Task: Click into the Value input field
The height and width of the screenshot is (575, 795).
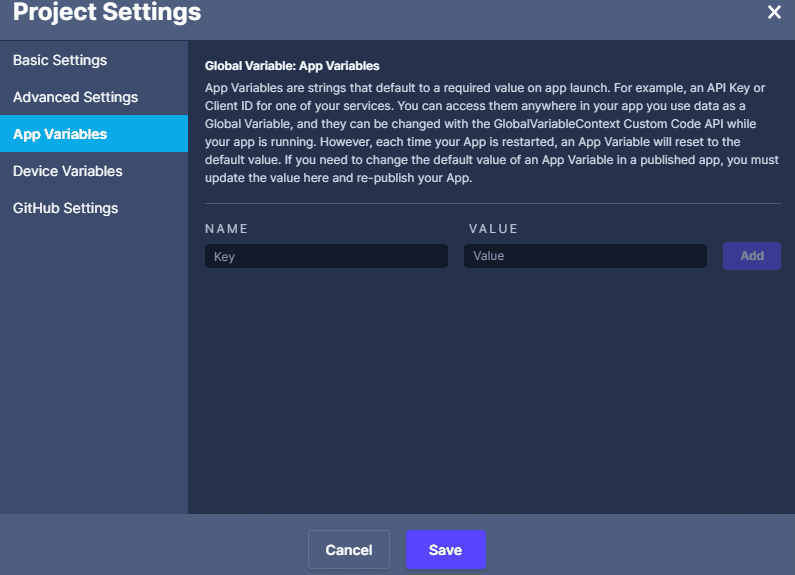Action: [x=585, y=256]
